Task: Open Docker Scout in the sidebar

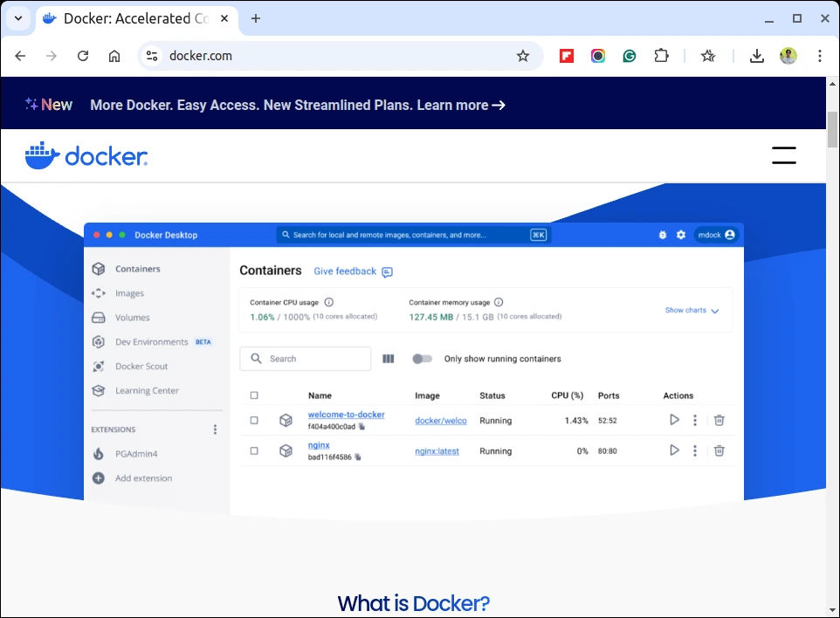Action: (x=141, y=367)
